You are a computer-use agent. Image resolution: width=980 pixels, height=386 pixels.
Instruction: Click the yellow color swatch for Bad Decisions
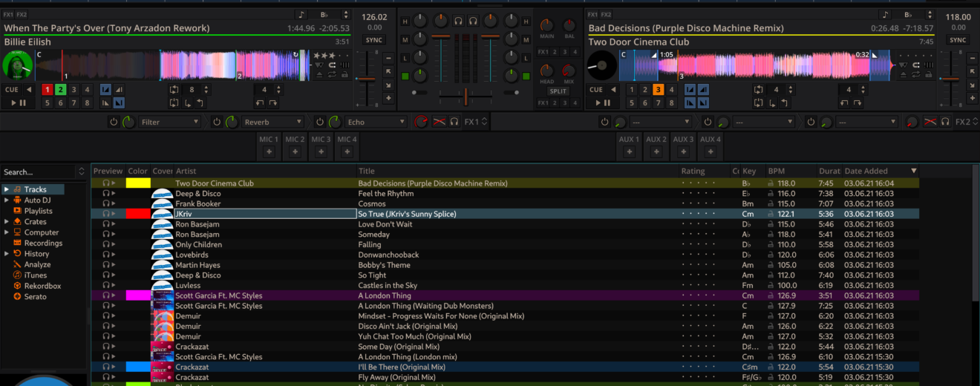138,183
